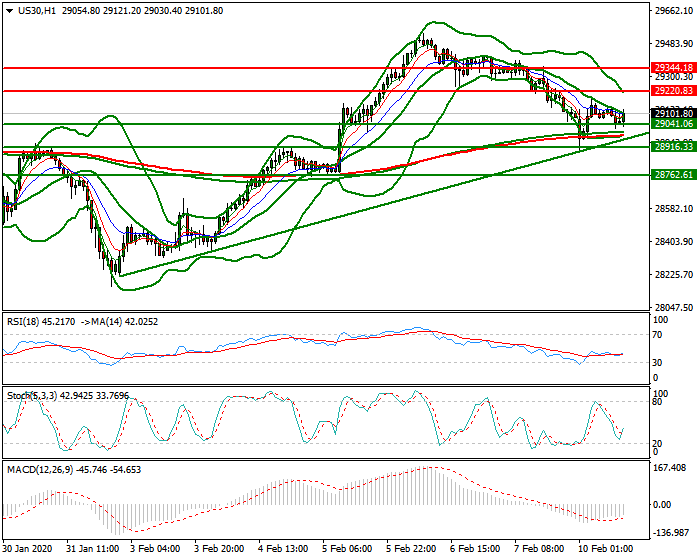Viewport: 700px width, 560px height.
Task: Click the 10 Feb 01:00 time axis label
Action: 605,548
